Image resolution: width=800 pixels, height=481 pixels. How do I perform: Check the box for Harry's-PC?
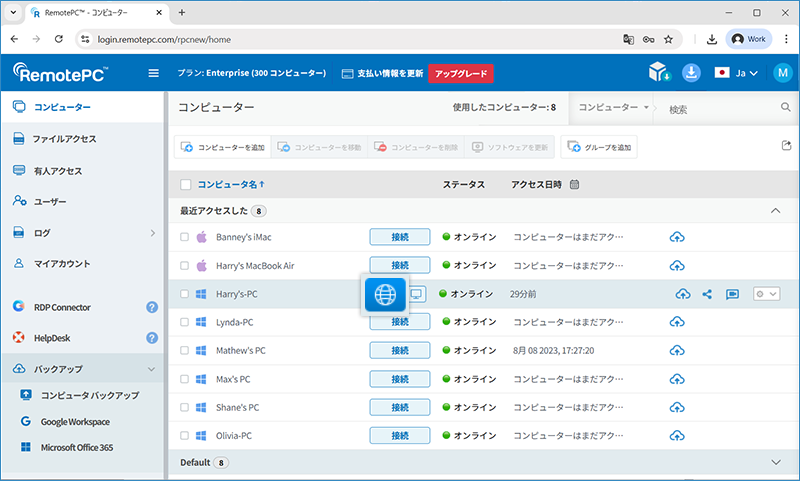tap(184, 294)
